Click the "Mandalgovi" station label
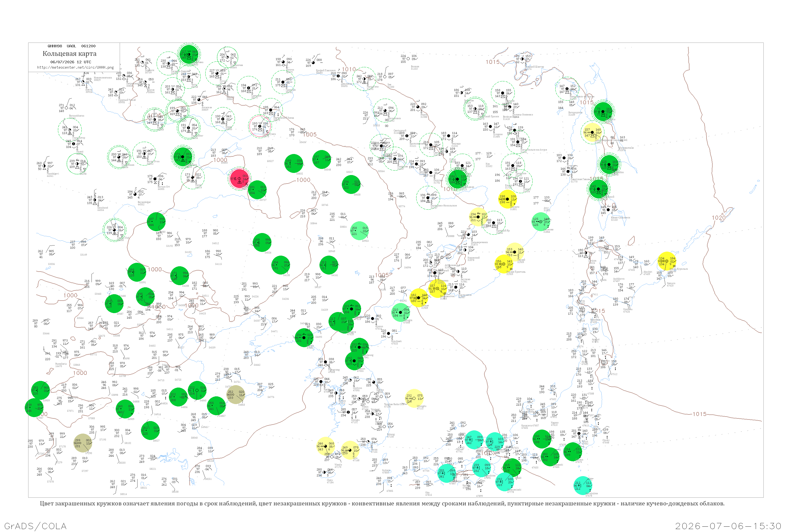 click(53, 174)
